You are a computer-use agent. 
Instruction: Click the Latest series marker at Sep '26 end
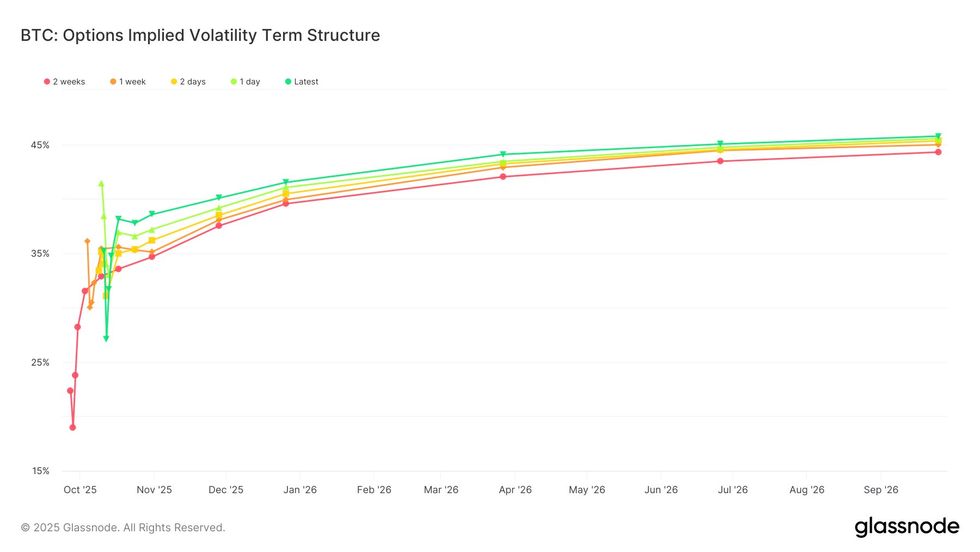point(938,136)
